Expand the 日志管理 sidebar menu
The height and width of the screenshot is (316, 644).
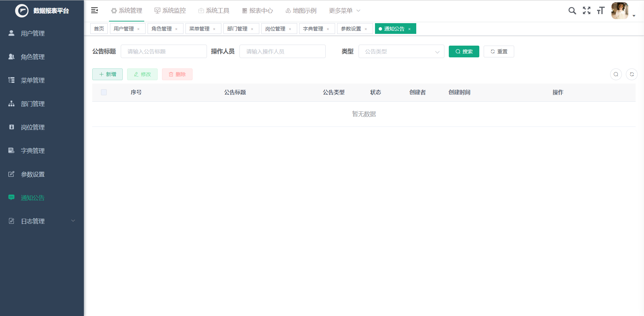(x=32, y=221)
